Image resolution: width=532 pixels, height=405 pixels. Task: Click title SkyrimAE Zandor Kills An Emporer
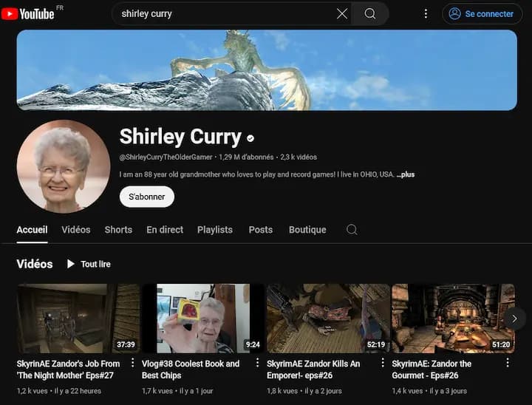[x=313, y=370]
